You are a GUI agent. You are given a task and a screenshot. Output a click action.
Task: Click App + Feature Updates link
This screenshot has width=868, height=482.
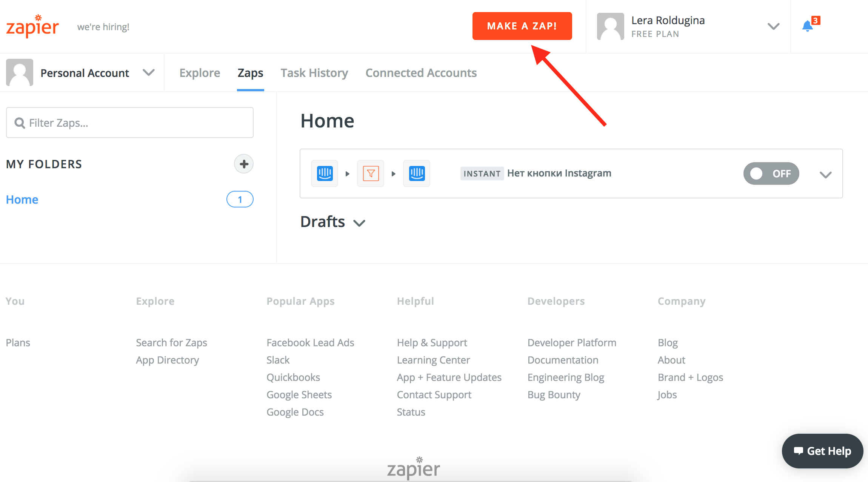[x=449, y=378]
